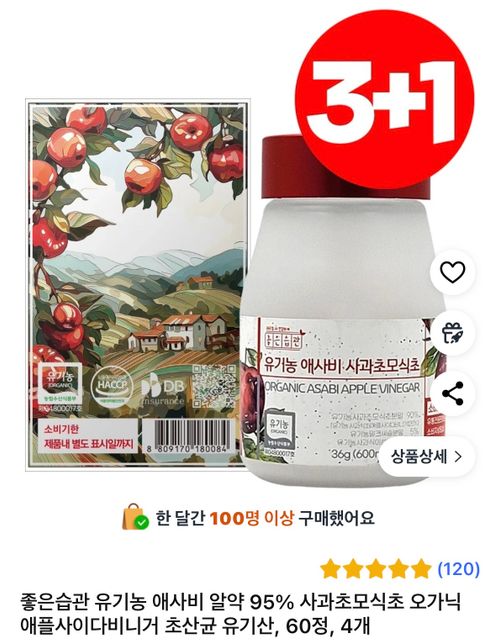Click the chevron next to 상품상세

[x=458, y=456]
